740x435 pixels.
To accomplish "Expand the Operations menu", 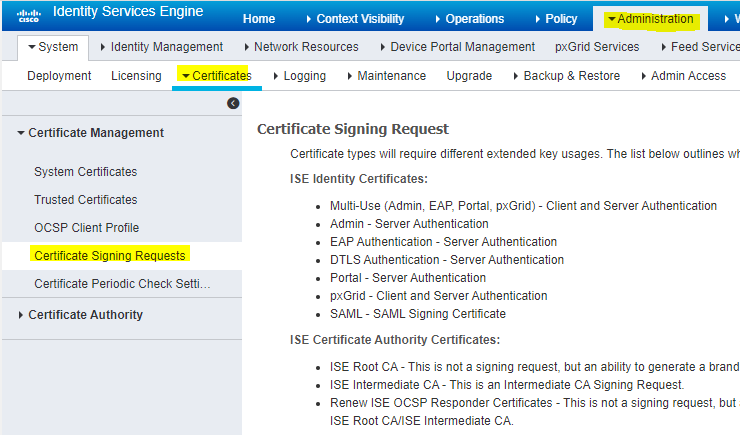I will (470, 19).
